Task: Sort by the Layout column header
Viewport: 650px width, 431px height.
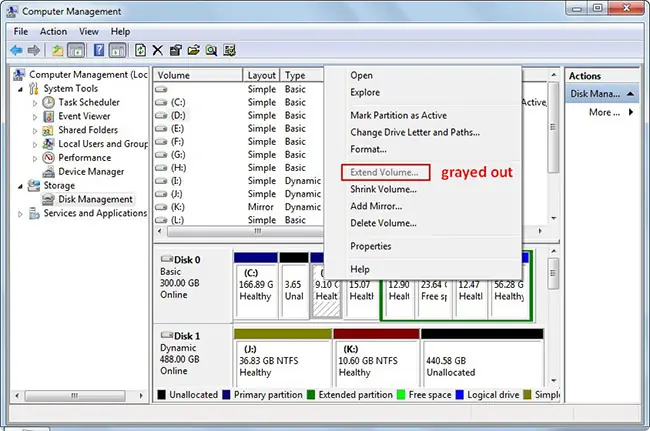Action: pos(262,75)
